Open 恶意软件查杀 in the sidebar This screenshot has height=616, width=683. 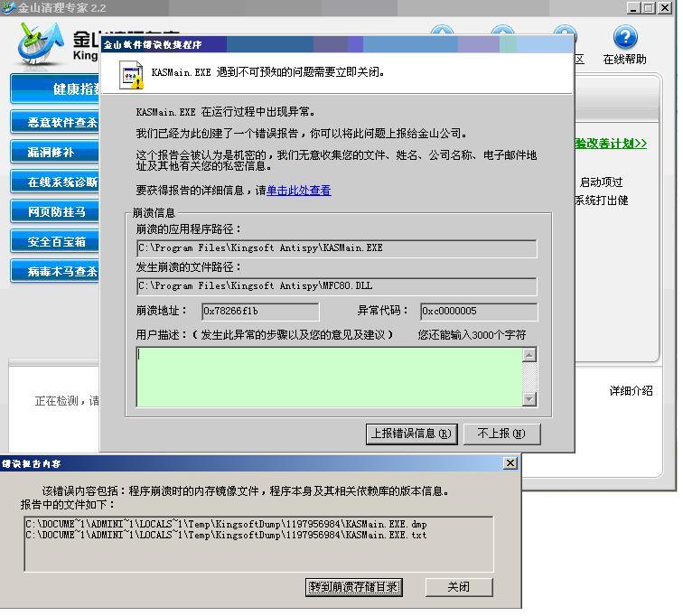click(56, 122)
